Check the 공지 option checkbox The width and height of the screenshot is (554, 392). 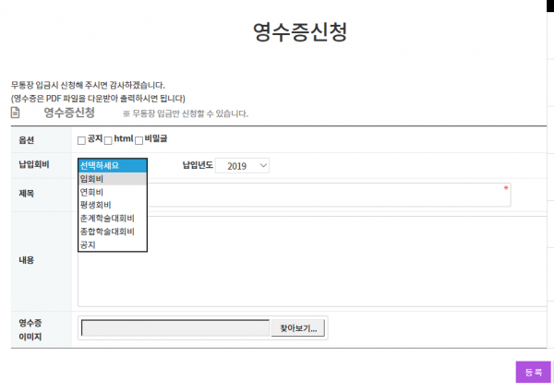click(x=81, y=140)
